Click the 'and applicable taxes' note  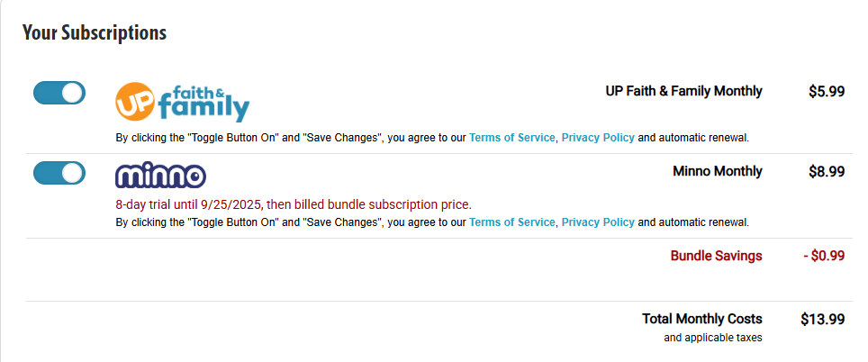(x=712, y=338)
